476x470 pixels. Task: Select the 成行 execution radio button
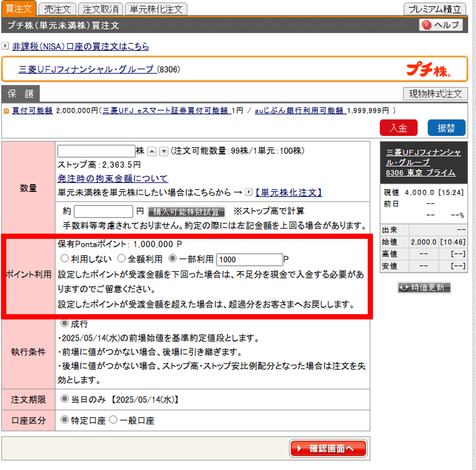pos(65,323)
